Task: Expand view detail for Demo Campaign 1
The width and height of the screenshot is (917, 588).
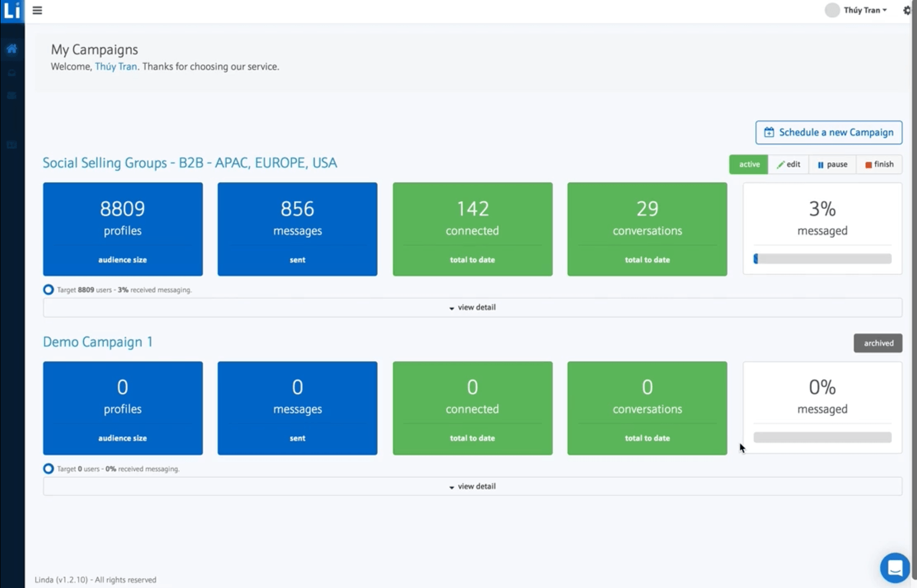Action: coord(473,486)
